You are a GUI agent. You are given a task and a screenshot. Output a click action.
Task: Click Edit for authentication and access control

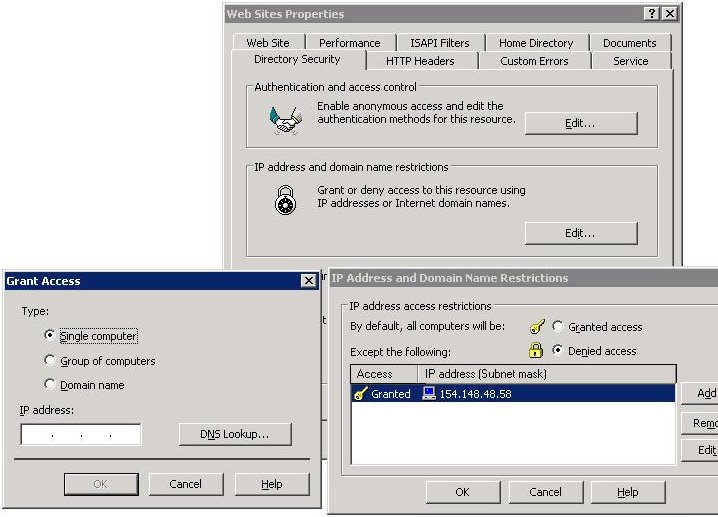[580, 123]
